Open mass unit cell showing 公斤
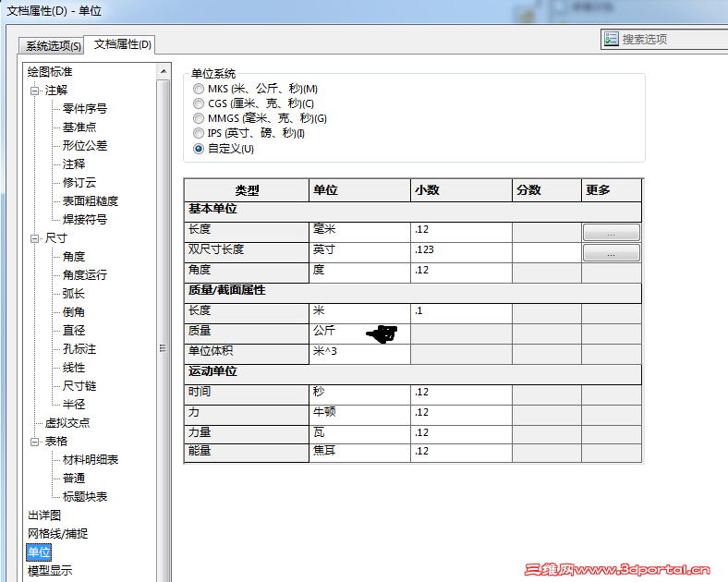728x582 pixels. click(x=359, y=334)
